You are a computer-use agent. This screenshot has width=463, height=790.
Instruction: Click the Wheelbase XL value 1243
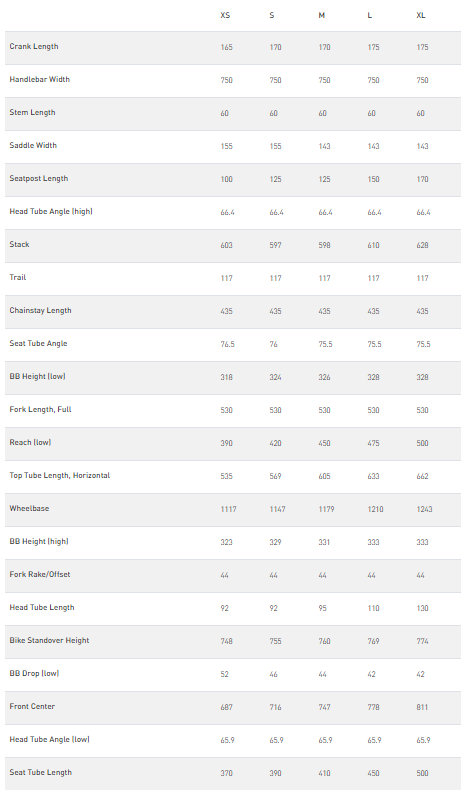(x=424, y=509)
